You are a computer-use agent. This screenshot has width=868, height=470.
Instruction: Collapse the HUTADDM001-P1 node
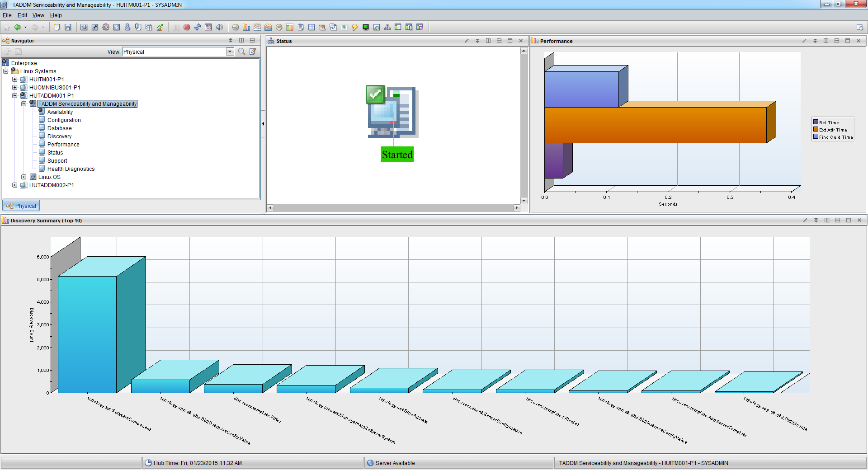point(15,95)
